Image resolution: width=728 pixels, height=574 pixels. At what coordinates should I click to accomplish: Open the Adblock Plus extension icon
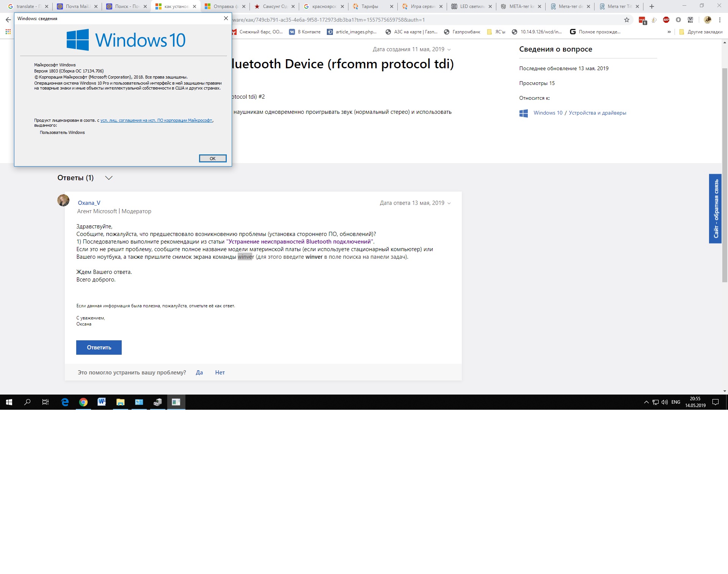(666, 20)
